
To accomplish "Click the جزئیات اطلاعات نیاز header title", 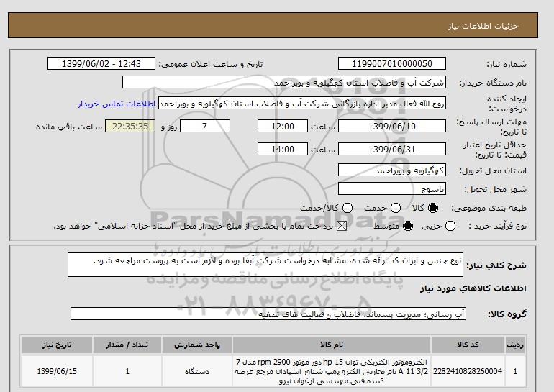I will pos(483,26).
